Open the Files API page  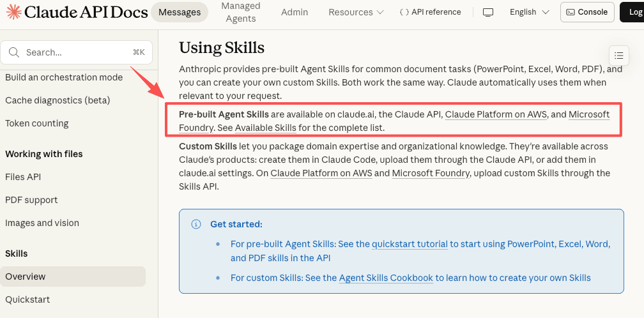[x=23, y=177]
